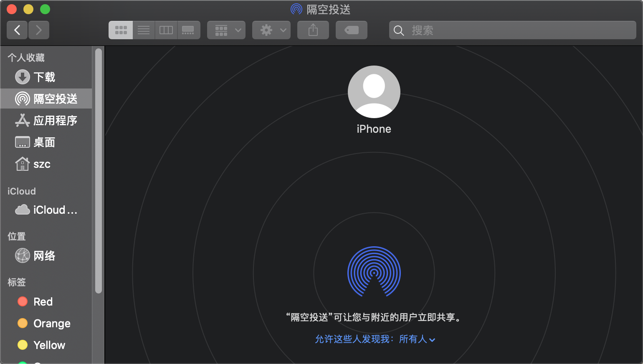Open 应用程序 in the sidebar
Screen dimensions: 643x364
(x=46, y=120)
